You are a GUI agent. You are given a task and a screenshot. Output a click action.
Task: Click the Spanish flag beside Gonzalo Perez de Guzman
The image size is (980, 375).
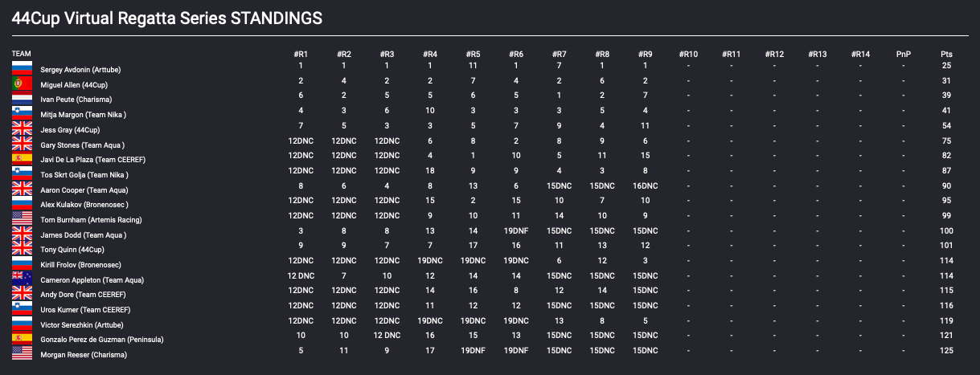[x=22, y=339]
